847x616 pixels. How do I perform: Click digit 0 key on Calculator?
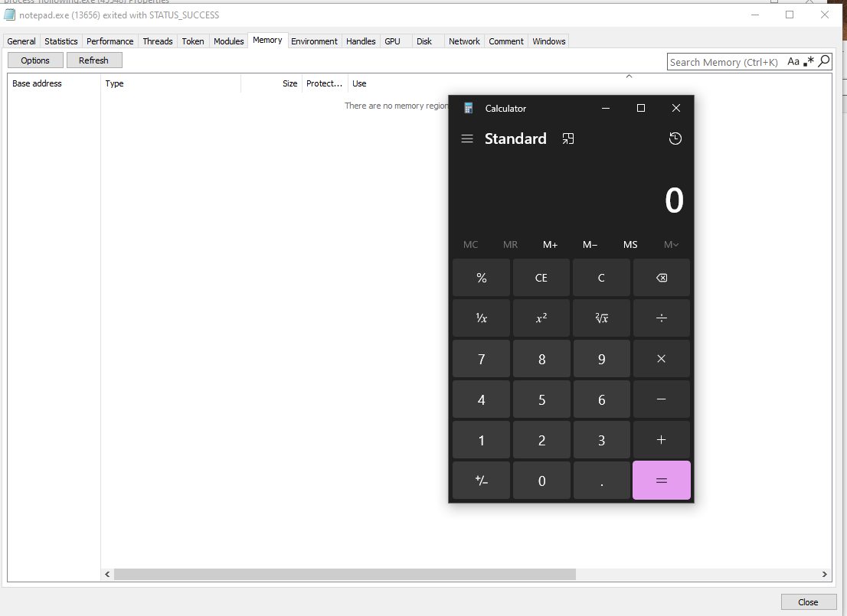(541, 480)
